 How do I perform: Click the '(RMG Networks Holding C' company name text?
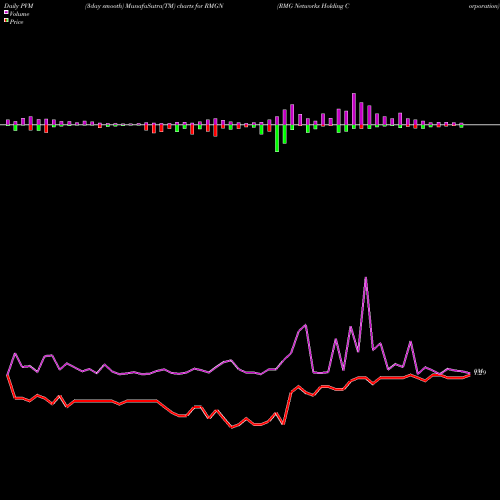pyautogui.click(x=313, y=6)
